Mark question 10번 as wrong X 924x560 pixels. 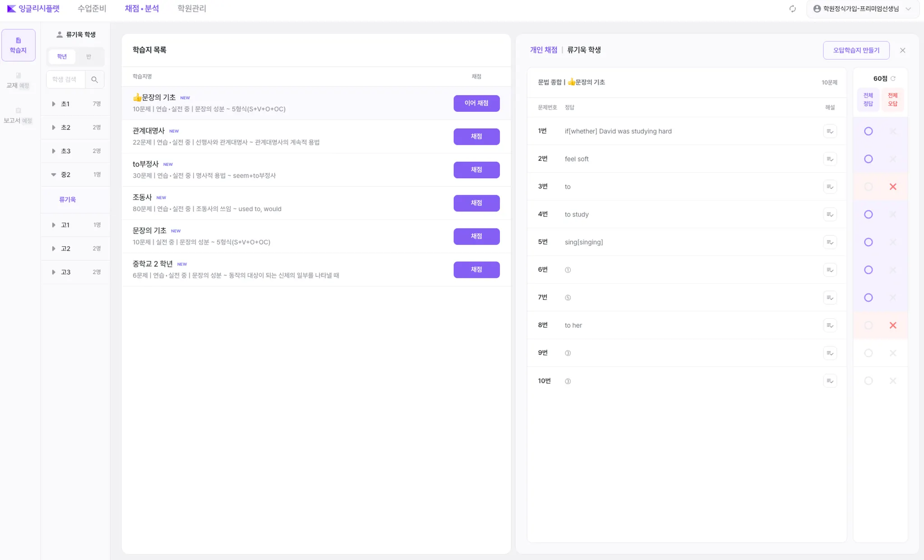[892, 381]
